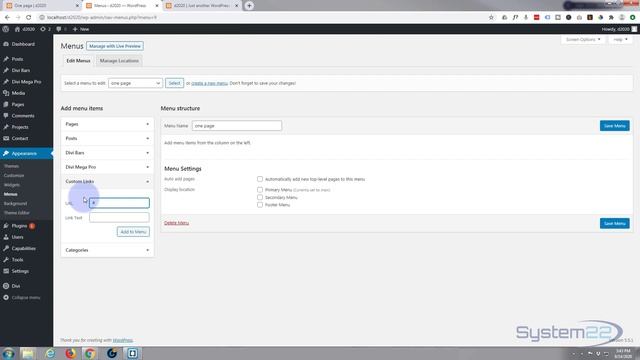The width and height of the screenshot is (640, 360).
Task: Launch Firefox from the taskbar
Action: coord(71,353)
